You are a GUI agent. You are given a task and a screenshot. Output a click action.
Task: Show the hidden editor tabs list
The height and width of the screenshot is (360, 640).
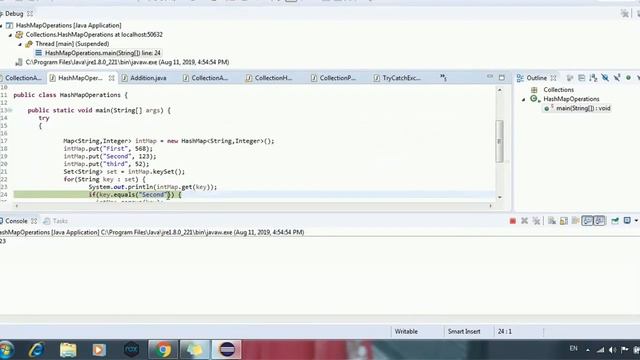(x=443, y=78)
